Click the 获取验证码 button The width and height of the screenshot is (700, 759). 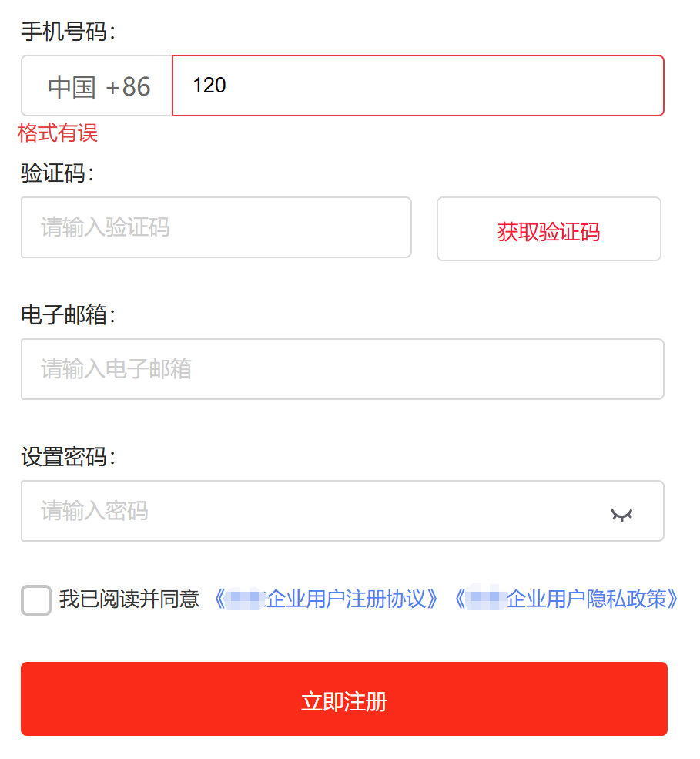point(549,229)
